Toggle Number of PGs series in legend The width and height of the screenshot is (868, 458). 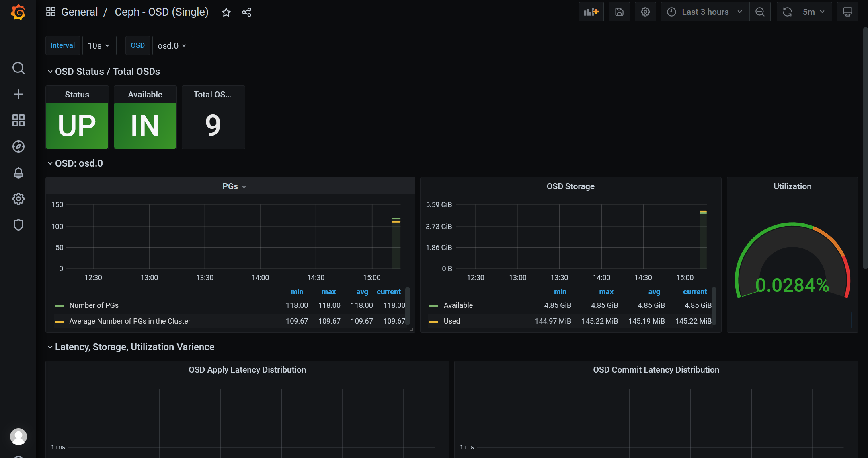click(x=94, y=305)
